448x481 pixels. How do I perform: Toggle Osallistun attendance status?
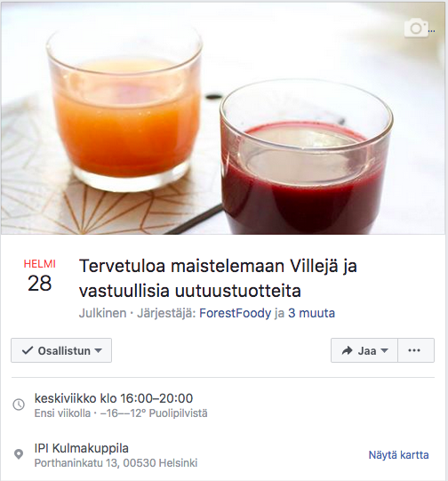click(61, 350)
